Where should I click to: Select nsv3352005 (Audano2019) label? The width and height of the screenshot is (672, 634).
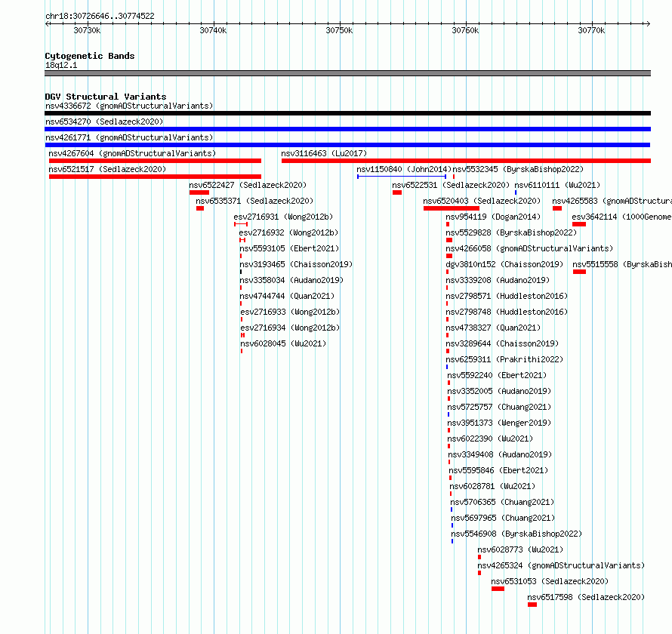499,391
